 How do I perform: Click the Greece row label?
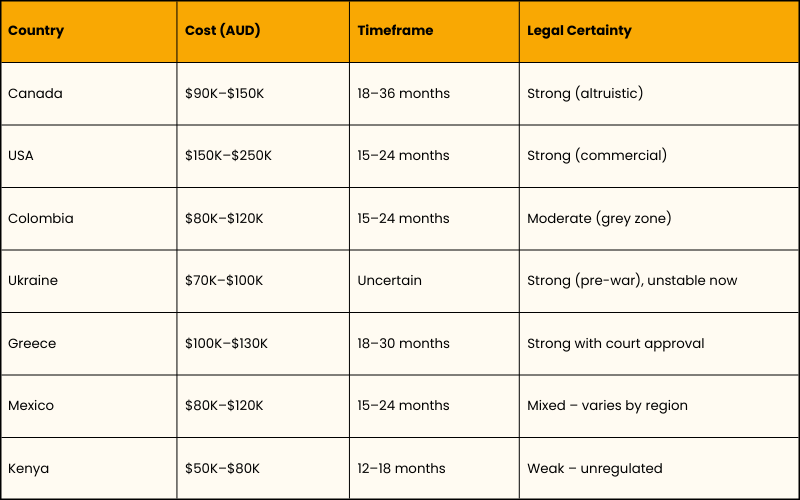tap(32, 343)
